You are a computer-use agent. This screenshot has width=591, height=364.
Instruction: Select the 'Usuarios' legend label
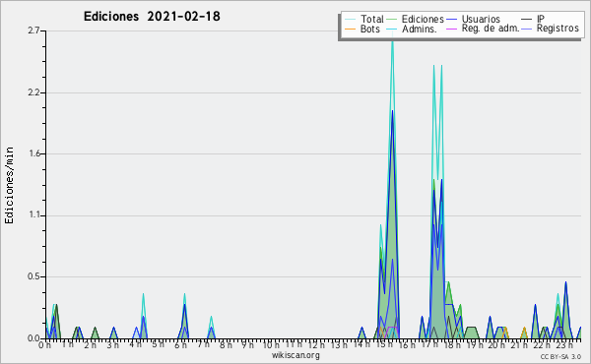(x=481, y=19)
